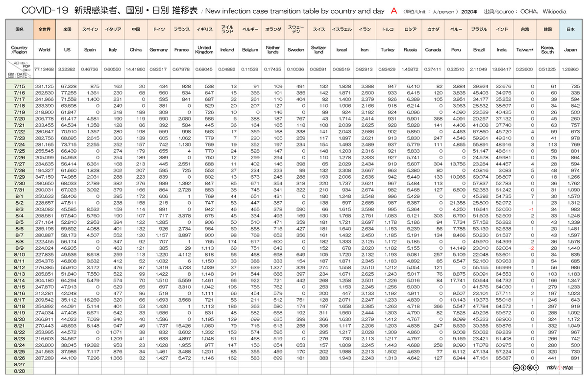Click the CC non-commercial yen icon
588x378 pixels.
(x=529, y=367)
